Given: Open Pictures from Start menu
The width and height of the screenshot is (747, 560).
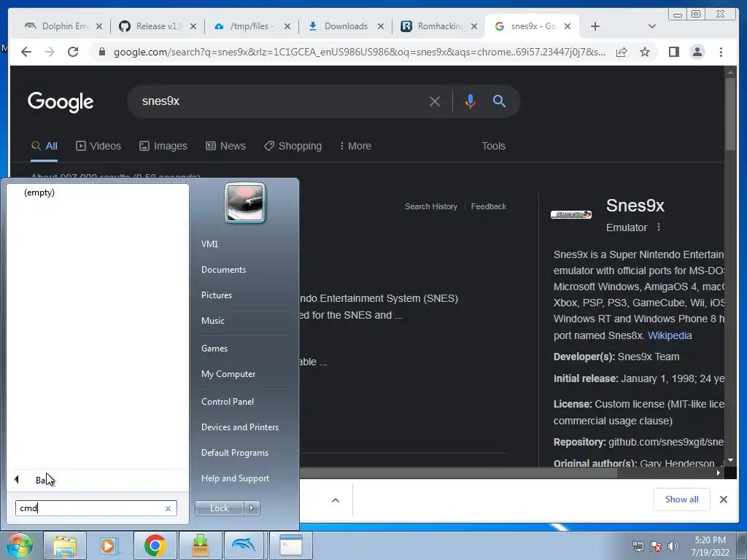Looking at the screenshot, I should click(216, 295).
